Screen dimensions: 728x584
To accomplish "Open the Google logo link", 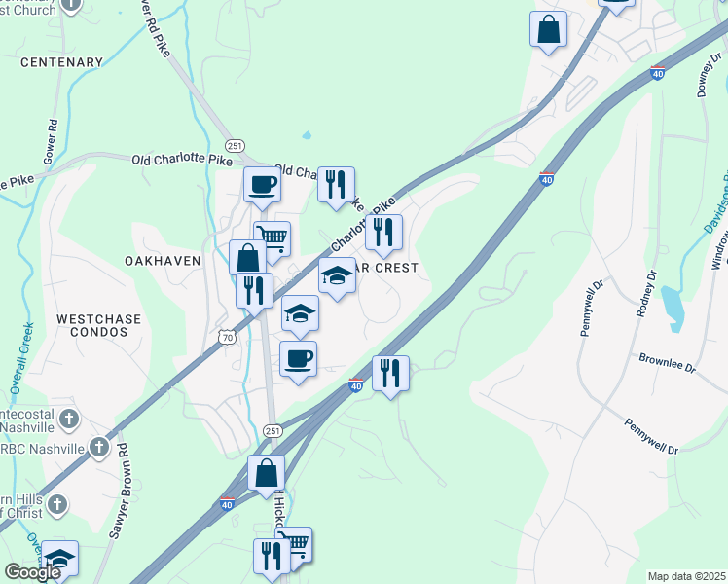I will coord(32,572).
